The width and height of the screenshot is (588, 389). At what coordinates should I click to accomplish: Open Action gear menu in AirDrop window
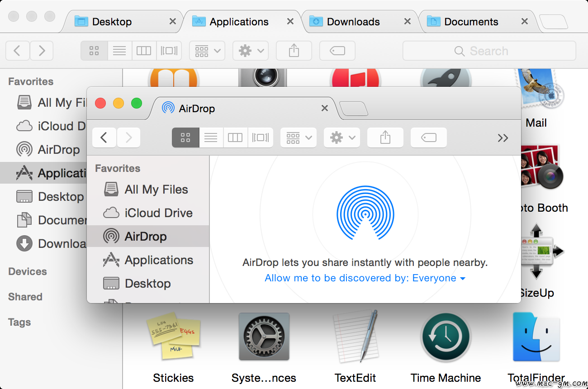(342, 138)
